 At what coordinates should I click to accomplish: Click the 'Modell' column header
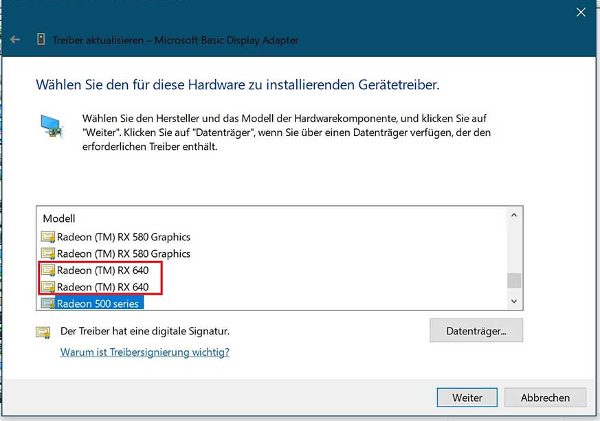pos(59,217)
